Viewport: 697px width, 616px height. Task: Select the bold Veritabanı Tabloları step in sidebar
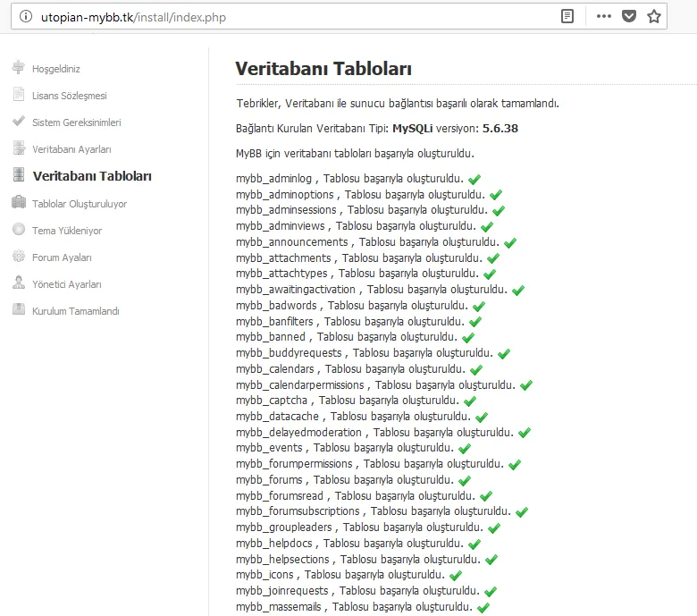92,176
